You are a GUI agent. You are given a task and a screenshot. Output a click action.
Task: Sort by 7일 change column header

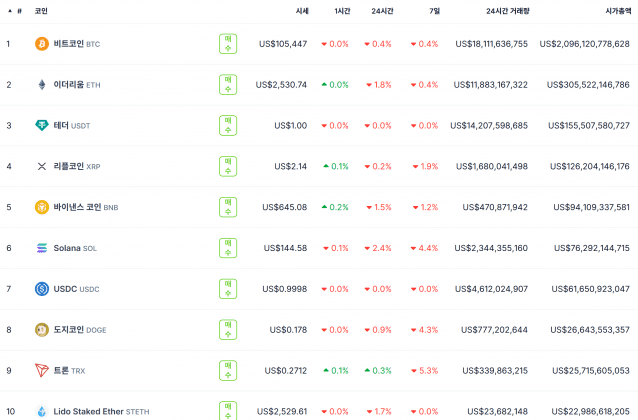pos(433,10)
